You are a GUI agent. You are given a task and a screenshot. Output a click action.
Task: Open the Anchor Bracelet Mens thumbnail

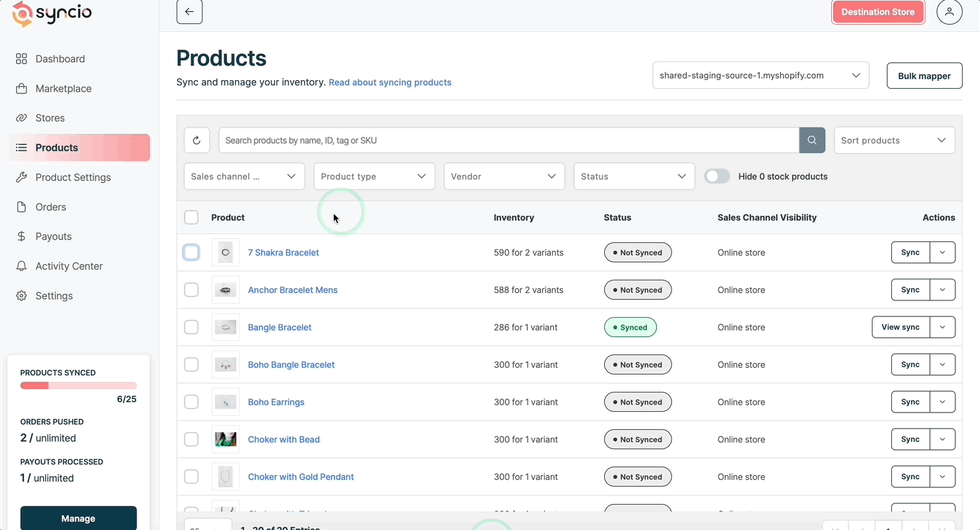click(226, 290)
